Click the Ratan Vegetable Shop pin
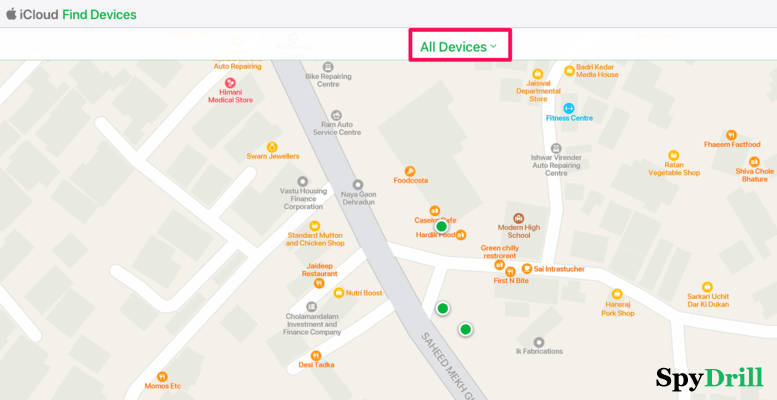This screenshot has height=400, width=777. click(x=673, y=155)
